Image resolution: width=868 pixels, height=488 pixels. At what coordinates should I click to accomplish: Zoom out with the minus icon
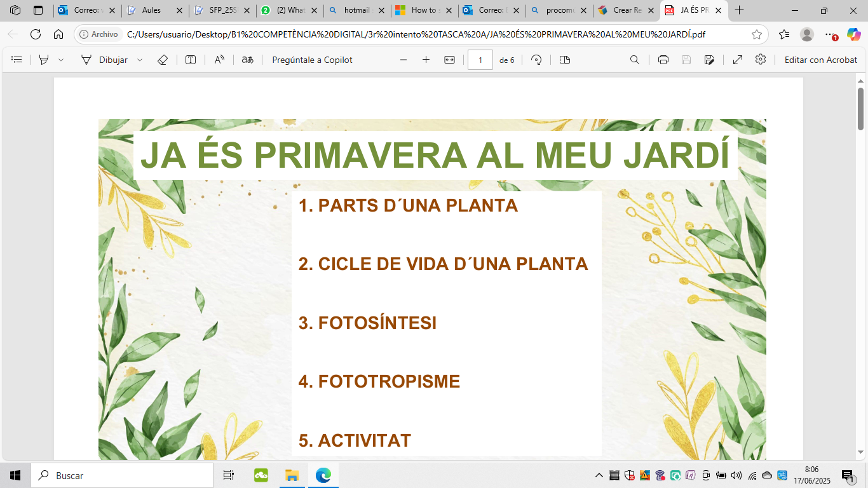tap(403, 60)
